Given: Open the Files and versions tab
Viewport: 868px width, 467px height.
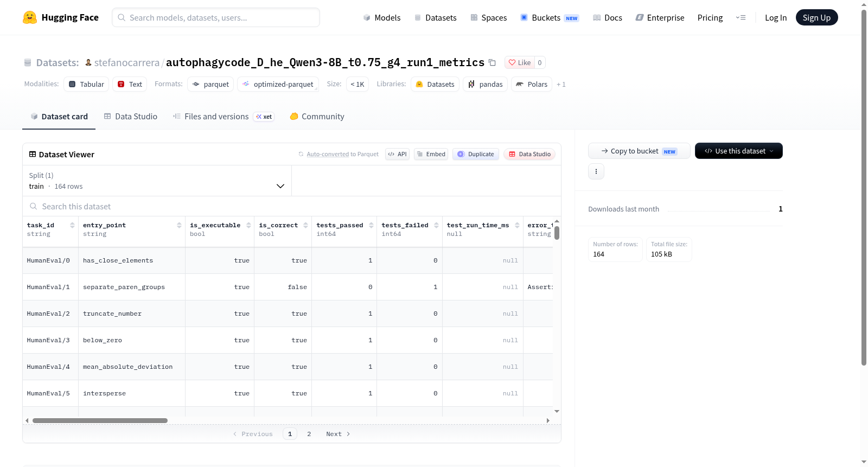Looking at the screenshot, I should point(224,117).
